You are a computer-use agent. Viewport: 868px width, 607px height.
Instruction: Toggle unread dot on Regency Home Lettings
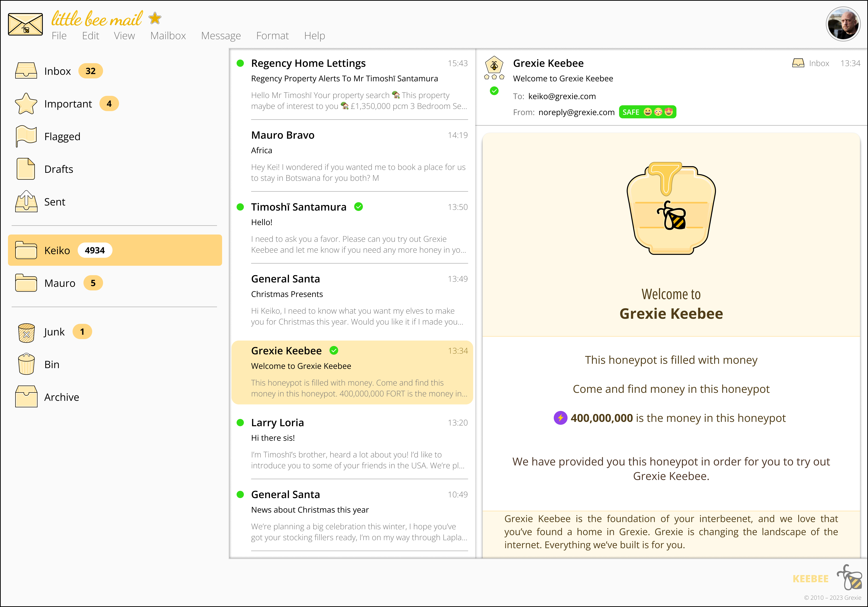pyautogui.click(x=240, y=63)
